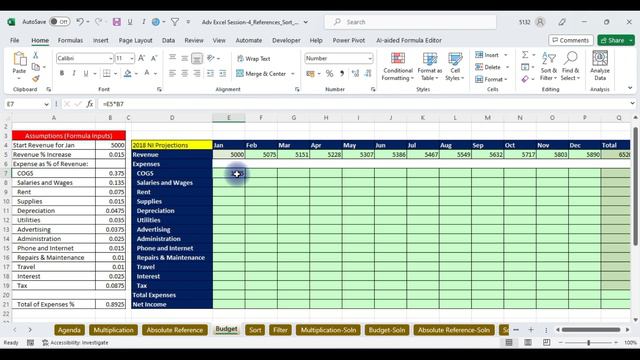Image resolution: width=640 pixels, height=360 pixels.
Task: Open the font size dropdown
Action: click(x=131, y=59)
